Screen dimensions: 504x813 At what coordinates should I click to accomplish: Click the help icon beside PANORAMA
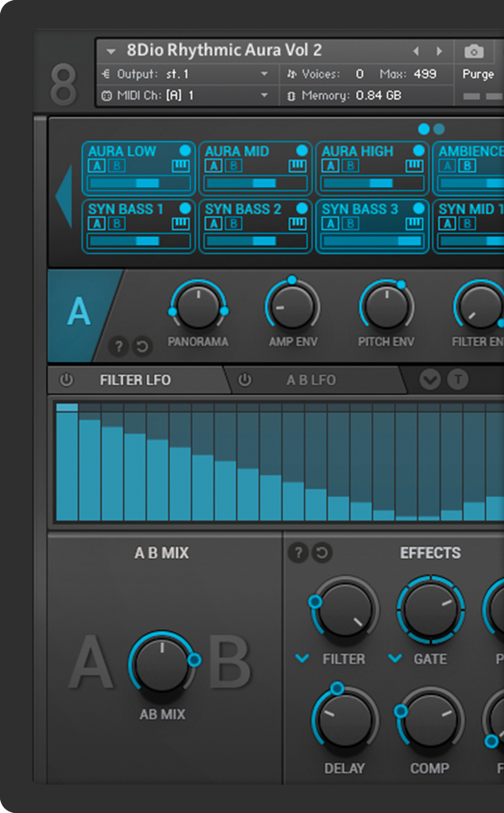tap(119, 346)
